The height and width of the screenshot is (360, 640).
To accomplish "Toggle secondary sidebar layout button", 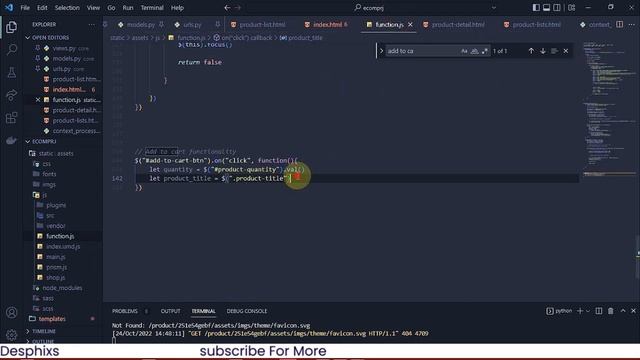I will (557, 8).
